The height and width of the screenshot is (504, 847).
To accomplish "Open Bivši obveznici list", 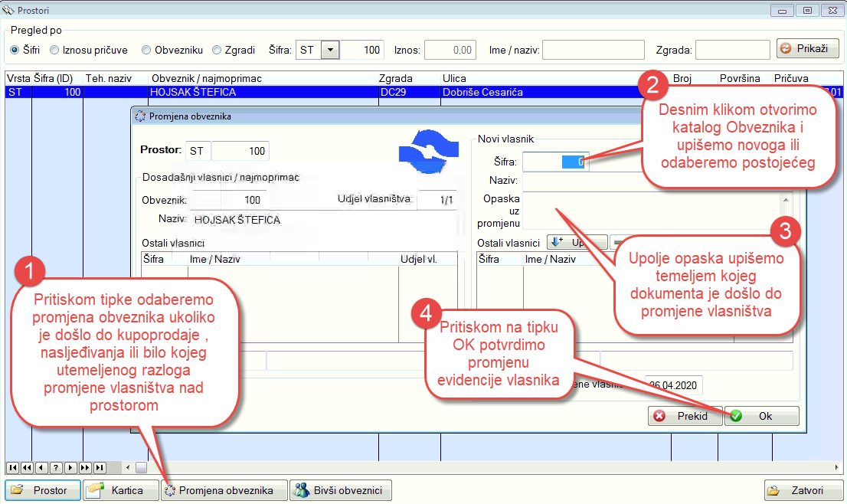I will 341,490.
